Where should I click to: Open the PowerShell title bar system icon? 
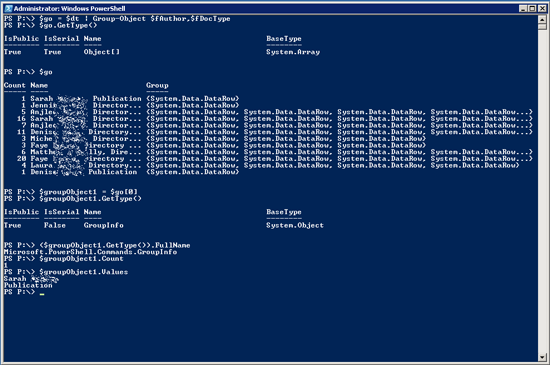tap(8, 8)
